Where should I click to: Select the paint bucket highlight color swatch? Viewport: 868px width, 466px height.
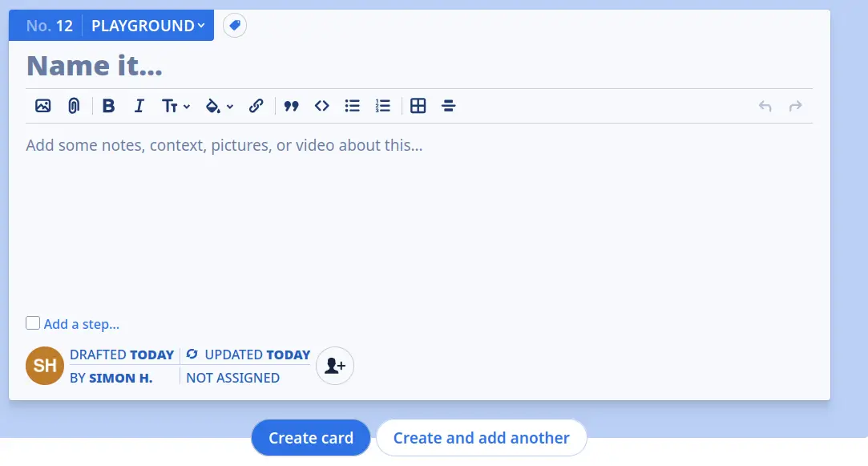click(x=213, y=105)
